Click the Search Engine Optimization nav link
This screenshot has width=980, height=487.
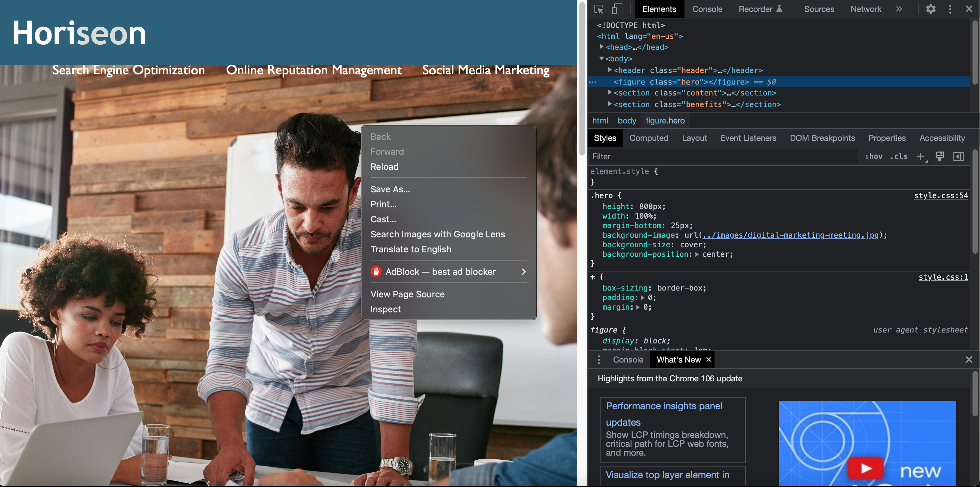[x=129, y=70]
